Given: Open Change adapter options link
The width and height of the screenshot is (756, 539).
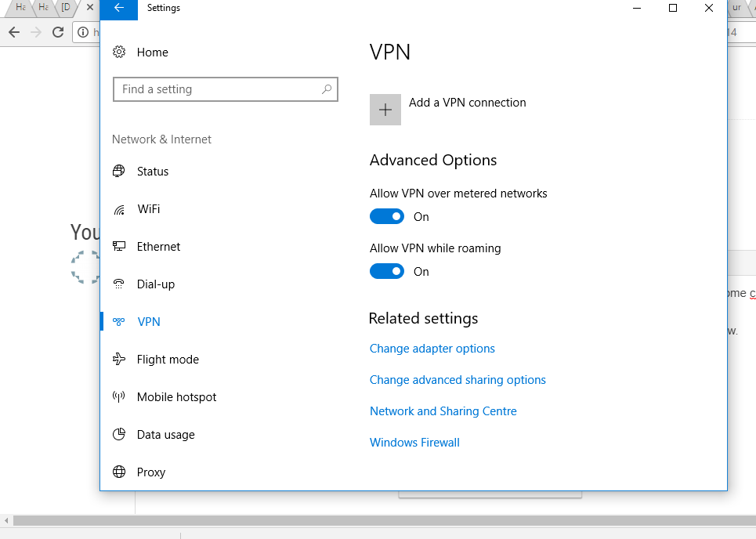Looking at the screenshot, I should click(432, 349).
